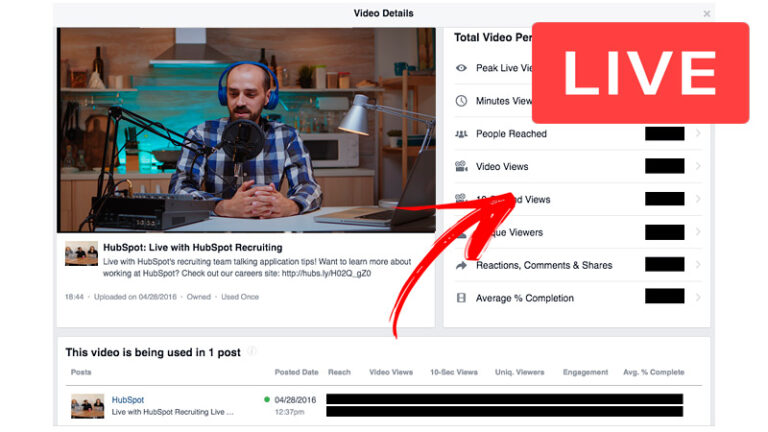Open the People Reached metric
The height and width of the screenshot is (432, 768).
pyautogui.click(x=511, y=134)
